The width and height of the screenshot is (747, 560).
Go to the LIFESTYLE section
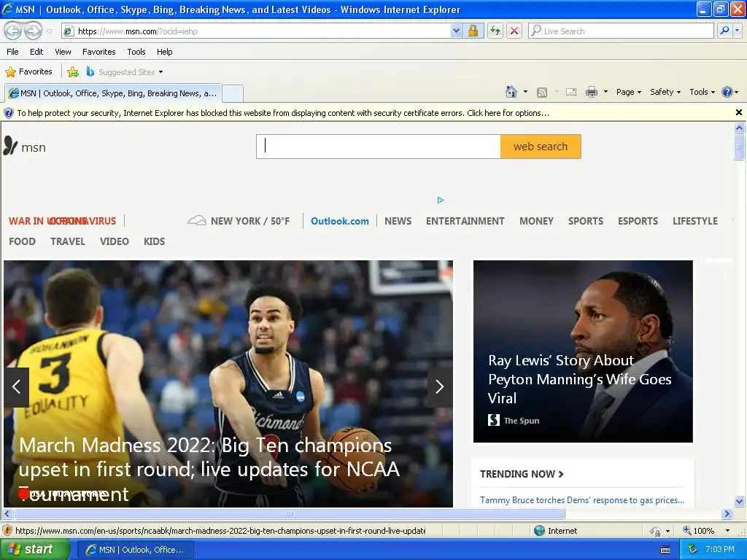[x=694, y=221]
